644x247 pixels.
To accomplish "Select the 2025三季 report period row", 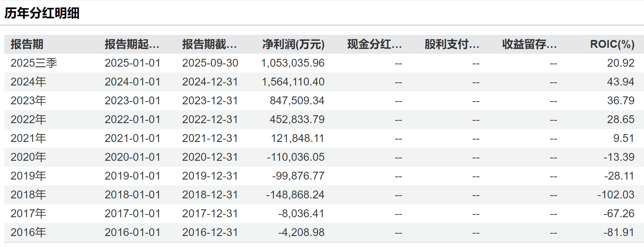I will (x=34, y=63).
